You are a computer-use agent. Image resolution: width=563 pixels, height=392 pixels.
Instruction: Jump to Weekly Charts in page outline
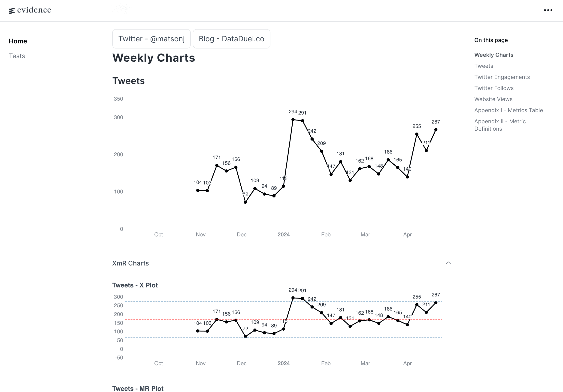pos(493,55)
